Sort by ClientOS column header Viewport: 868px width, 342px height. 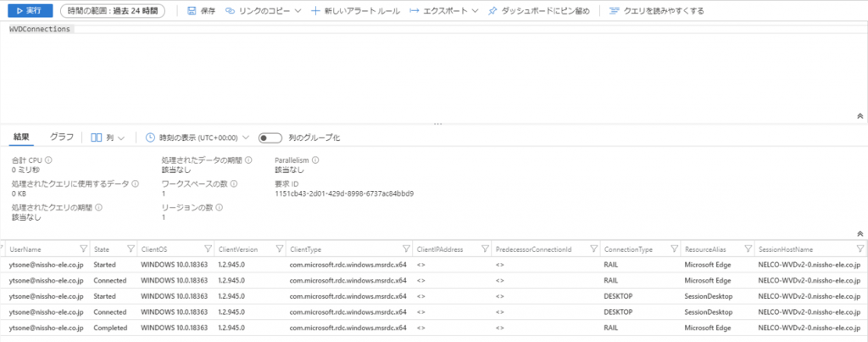click(153, 249)
